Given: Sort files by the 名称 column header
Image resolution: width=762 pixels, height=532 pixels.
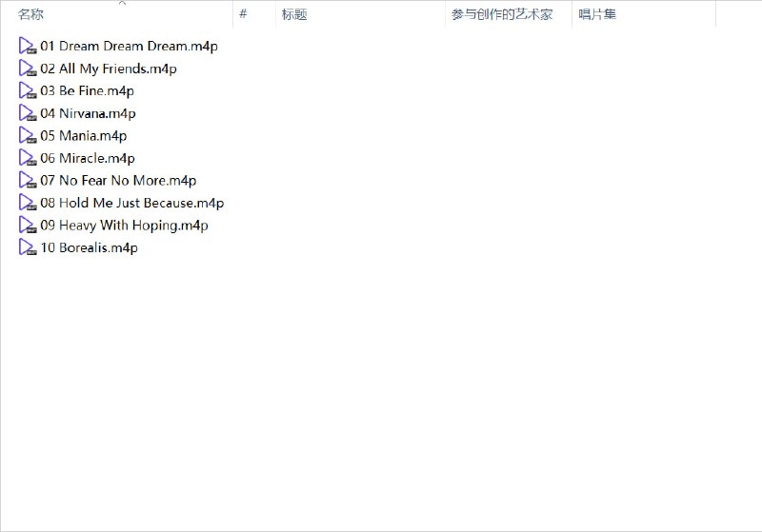Looking at the screenshot, I should point(31,15).
